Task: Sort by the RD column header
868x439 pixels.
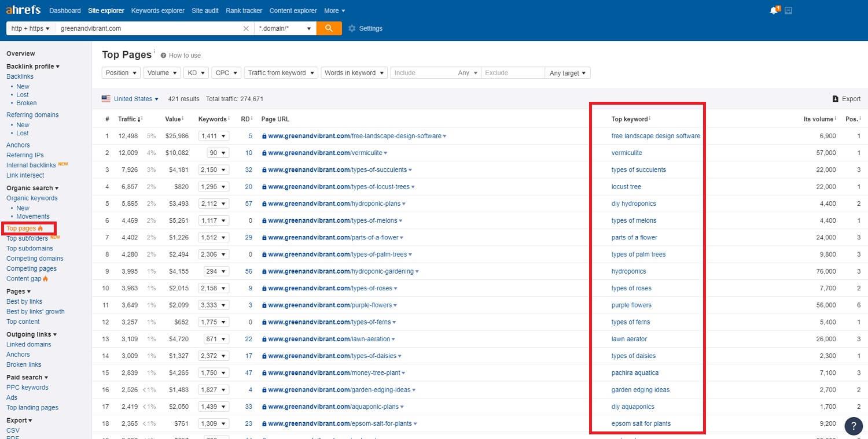Action: click(245, 119)
